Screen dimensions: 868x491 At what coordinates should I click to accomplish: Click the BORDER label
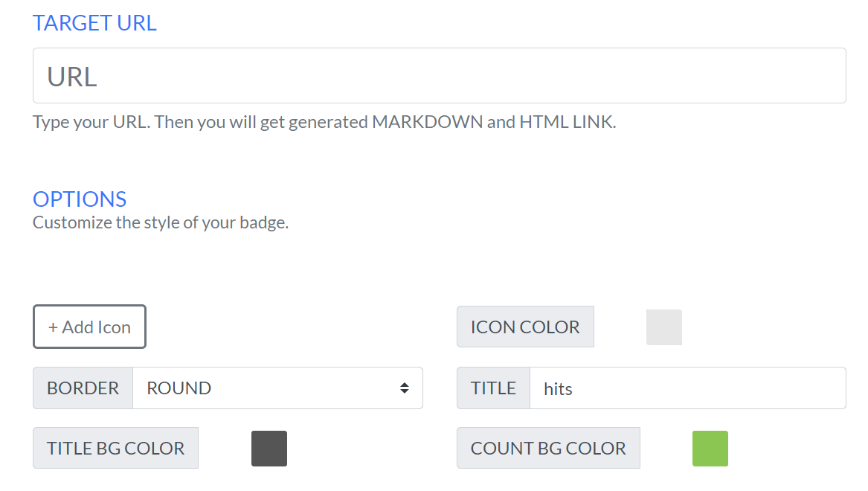(83, 388)
